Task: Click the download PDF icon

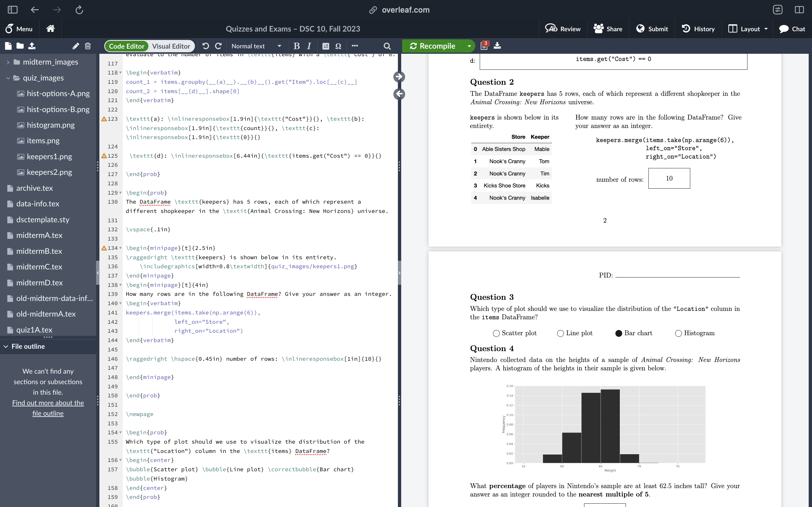Action: tap(497, 46)
